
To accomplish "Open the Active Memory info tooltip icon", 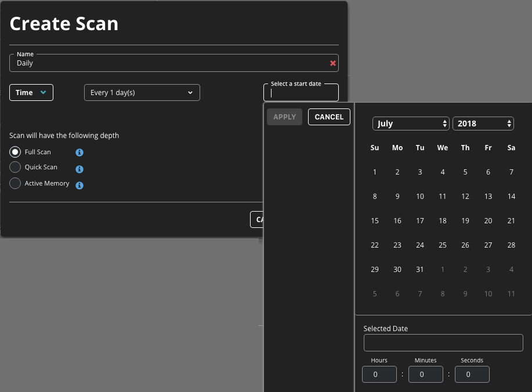I will tap(79, 186).
